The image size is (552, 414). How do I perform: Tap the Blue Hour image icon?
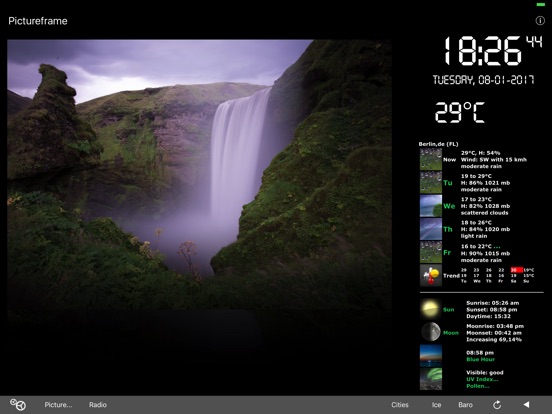tap(431, 356)
